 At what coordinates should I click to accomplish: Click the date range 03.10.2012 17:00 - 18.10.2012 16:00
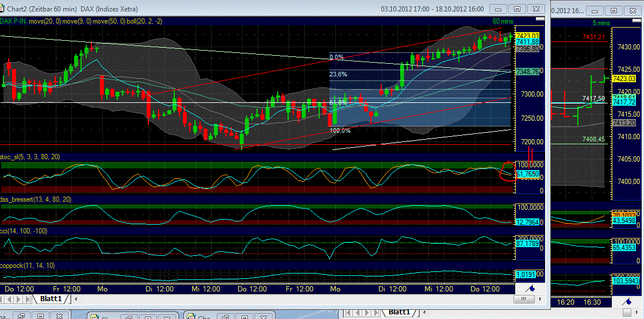[432, 9]
